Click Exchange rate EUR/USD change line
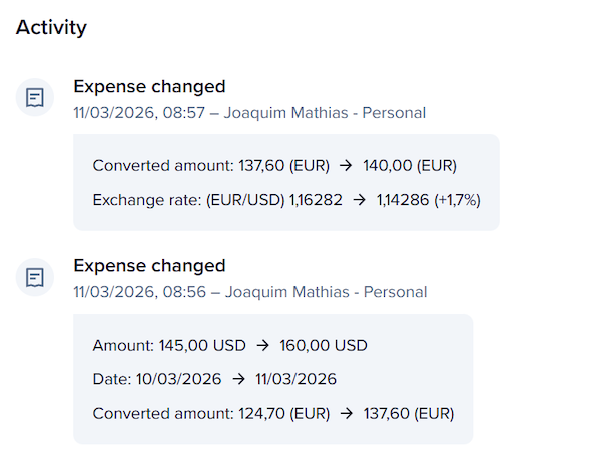This screenshot has height=456, width=600. point(286,200)
